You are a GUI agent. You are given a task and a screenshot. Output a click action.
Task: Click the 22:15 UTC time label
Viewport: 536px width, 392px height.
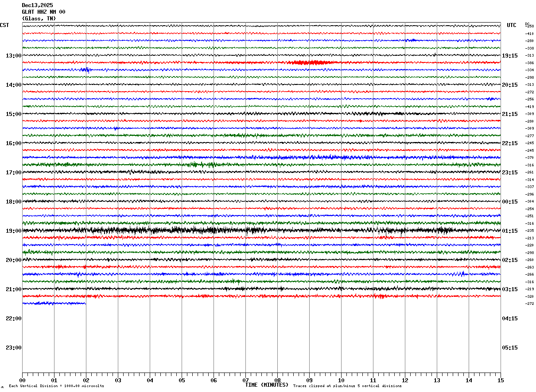point(510,143)
